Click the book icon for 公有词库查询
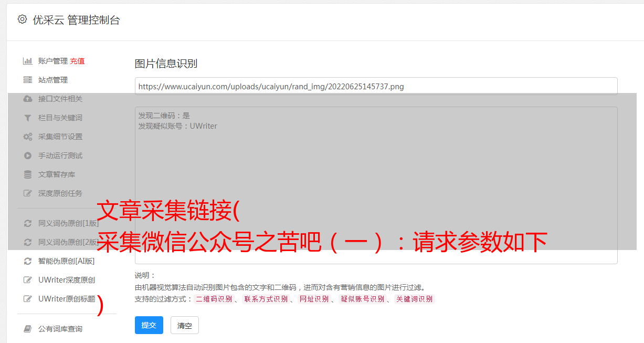This screenshot has width=644, height=343. point(28,329)
